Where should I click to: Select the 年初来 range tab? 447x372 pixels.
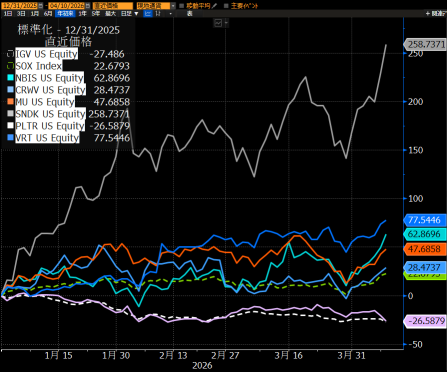[x=65, y=13]
